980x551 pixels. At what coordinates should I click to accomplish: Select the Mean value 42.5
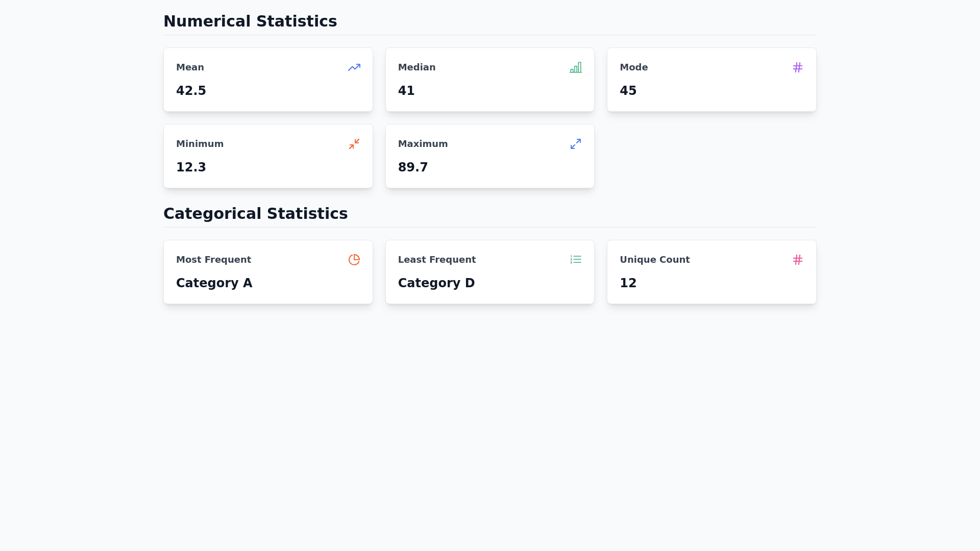pyautogui.click(x=191, y=91)
